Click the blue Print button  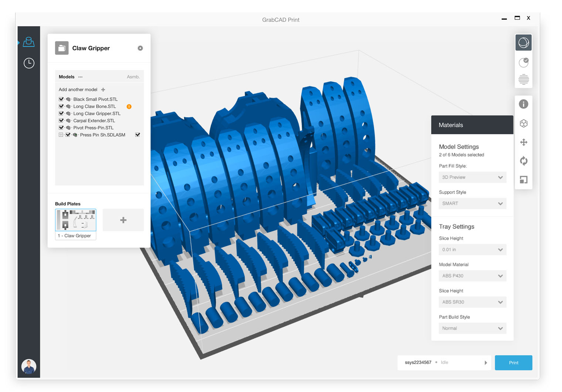[513, 363]
